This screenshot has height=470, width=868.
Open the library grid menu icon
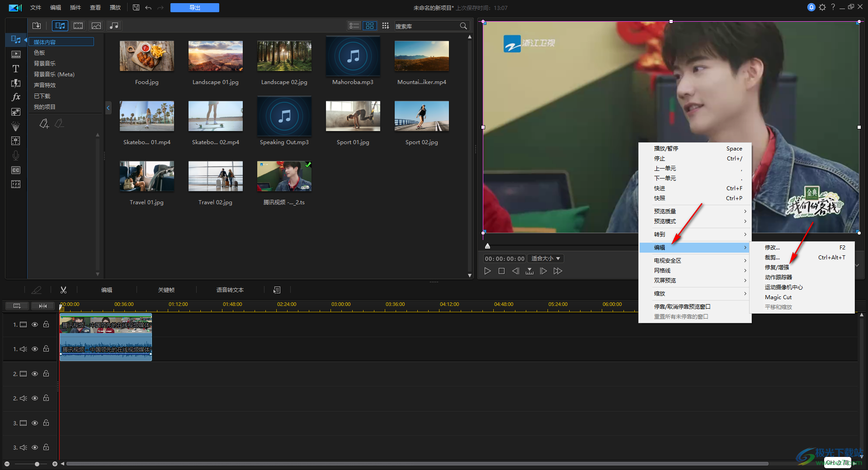coord(386,26)
